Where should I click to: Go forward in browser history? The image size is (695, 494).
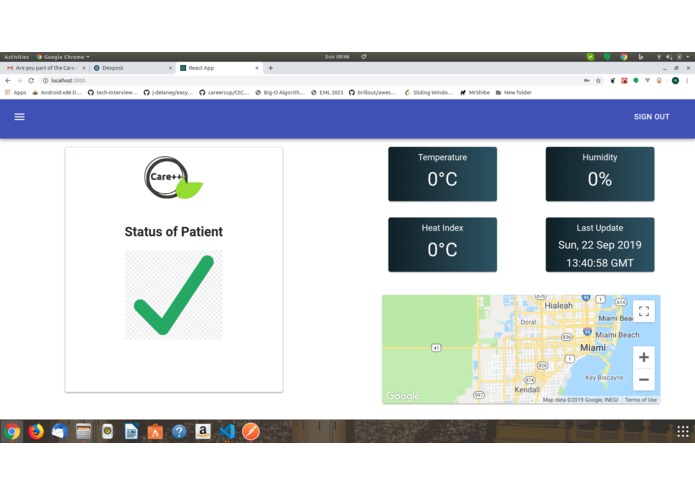coord(19,81)
